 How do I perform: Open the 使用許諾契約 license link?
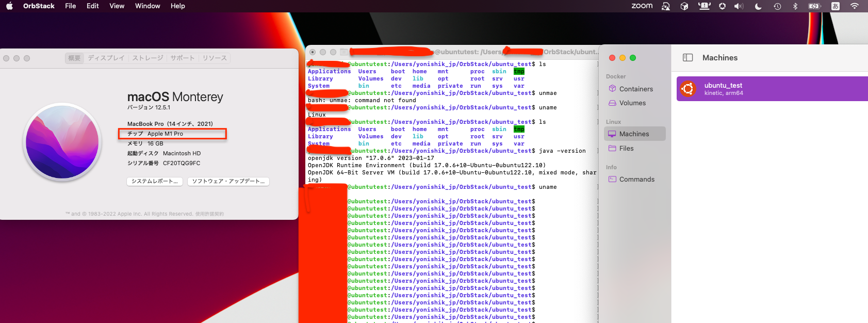[209, 214]
